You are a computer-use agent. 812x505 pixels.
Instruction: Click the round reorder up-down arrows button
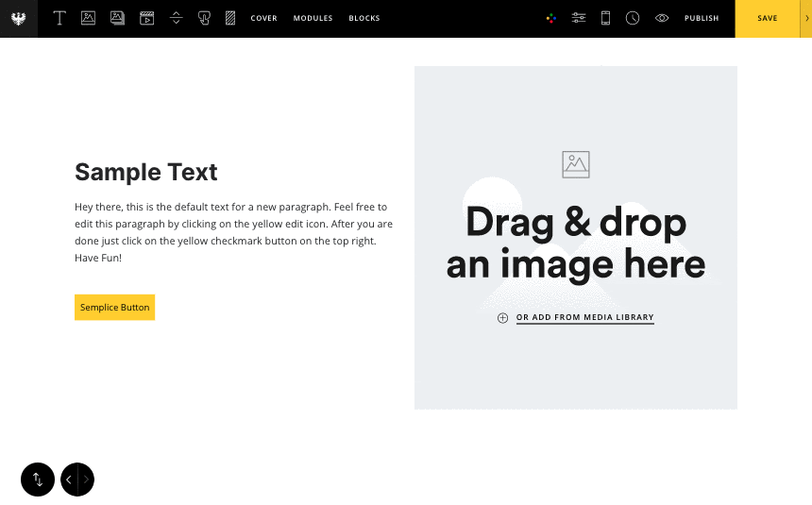pos(38,480)
